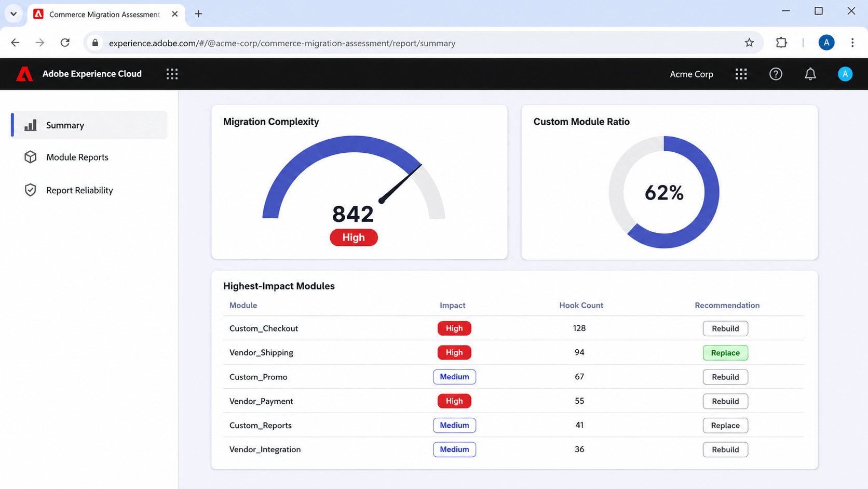Image resolution: width=868 pixels, height=489 pixels.
Task: Click the Recommendation column header
Action: (x=727, y=305)
